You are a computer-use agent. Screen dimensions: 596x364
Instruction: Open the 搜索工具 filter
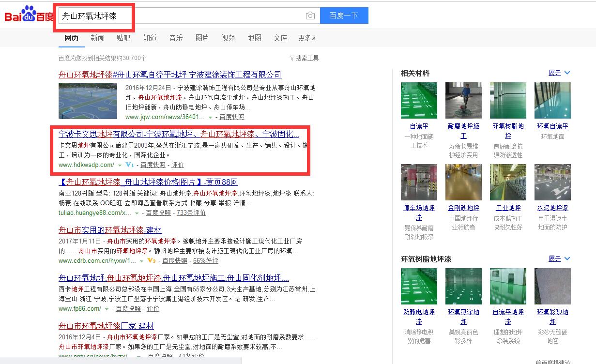304,58
